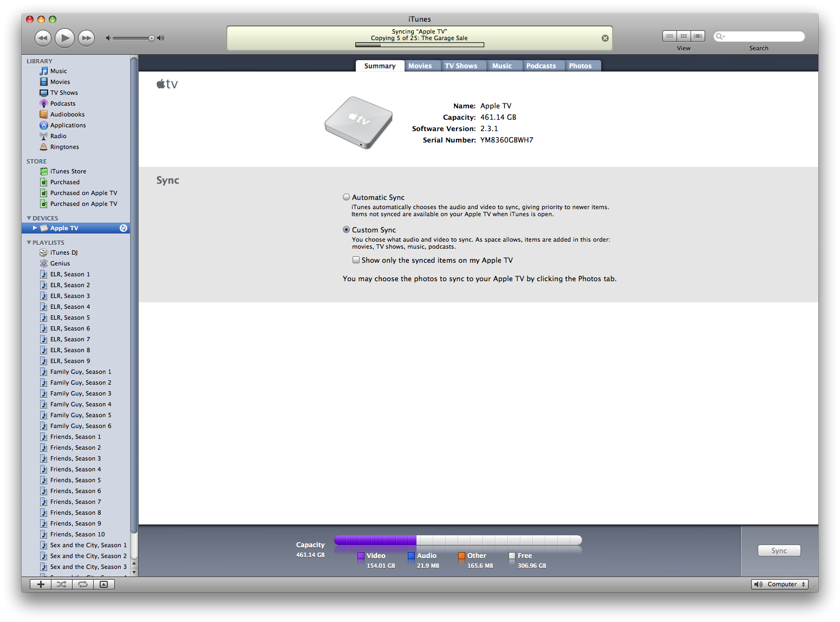The height and width of the screenshot is (622, 840).
Task: Collapse the Playlists section
Action: pyautogui.click(x=29, y=243)
